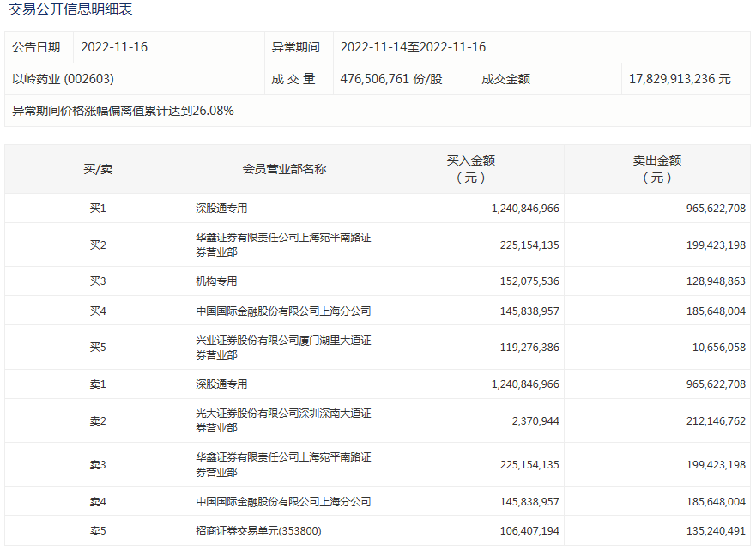Open the 机构专用 entry in row 买3
The image size is (756, 550).
216,281
